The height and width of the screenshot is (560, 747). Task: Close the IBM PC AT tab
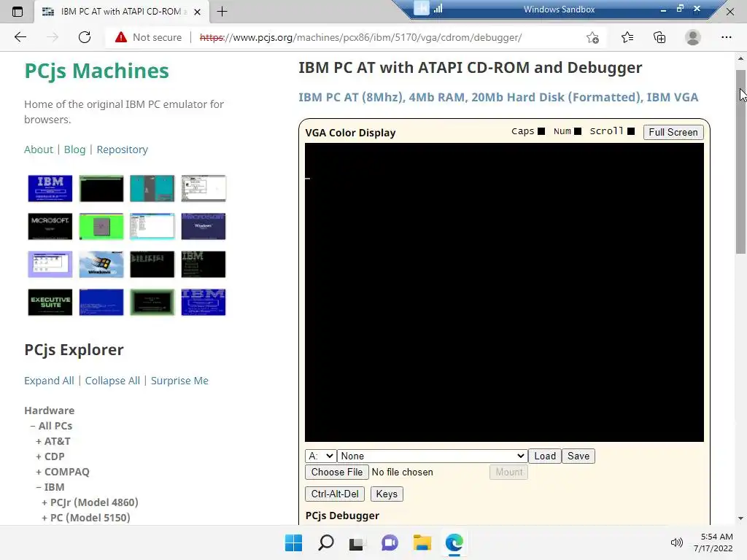tap(197, 12)
